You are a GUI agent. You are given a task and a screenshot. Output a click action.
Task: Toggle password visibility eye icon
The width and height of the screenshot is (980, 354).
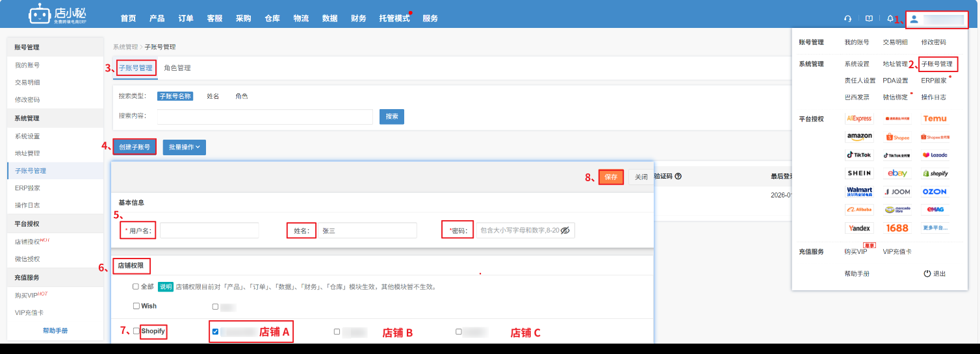tap(565, 231)
